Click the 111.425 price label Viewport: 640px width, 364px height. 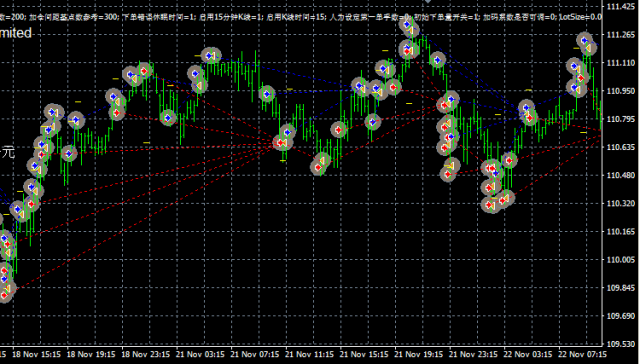click(620, 7)
